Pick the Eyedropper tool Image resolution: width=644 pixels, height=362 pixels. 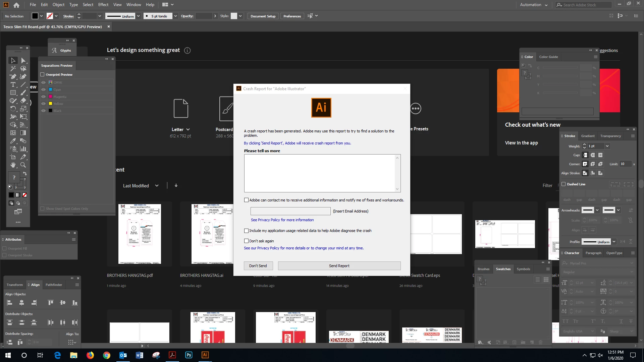[x=13, y=141]
